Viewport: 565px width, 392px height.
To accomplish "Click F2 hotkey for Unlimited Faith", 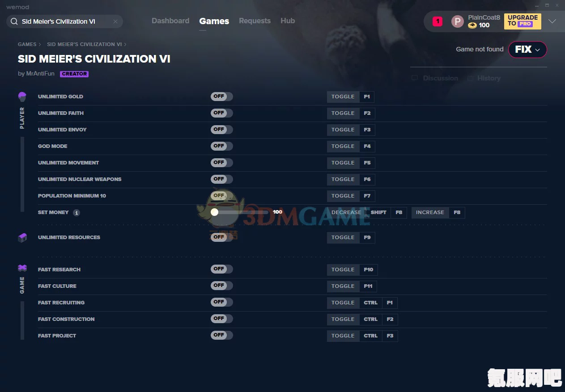I will click(367, 113).
